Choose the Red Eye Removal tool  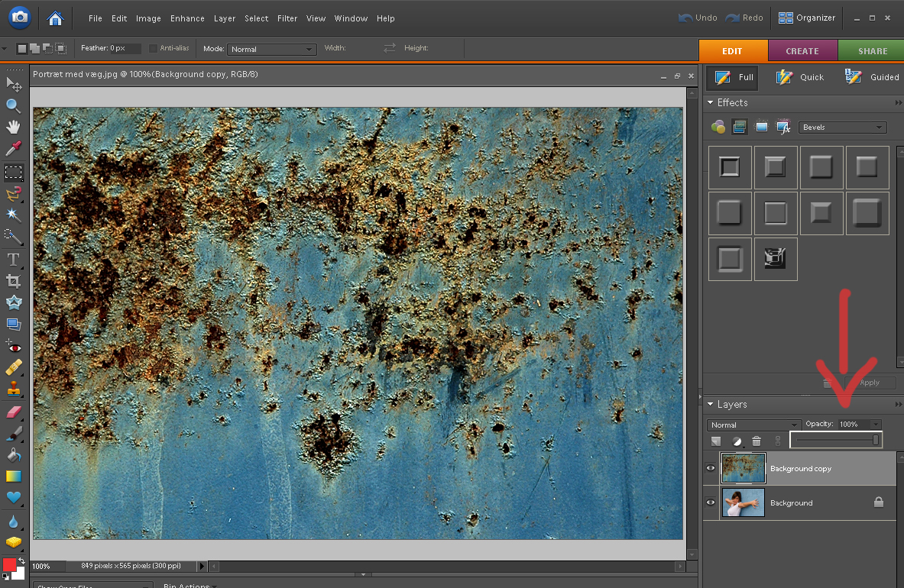(13, 347)
